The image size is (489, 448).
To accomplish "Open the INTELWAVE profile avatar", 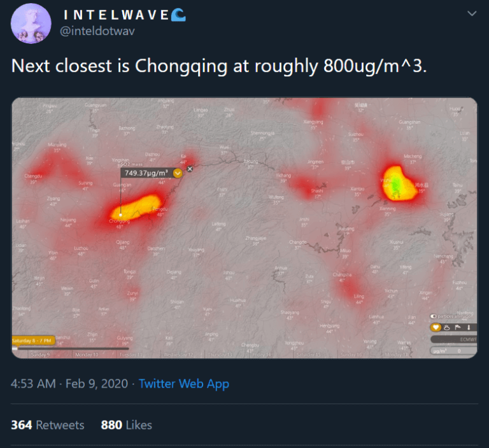I will [x=31, y=24].
